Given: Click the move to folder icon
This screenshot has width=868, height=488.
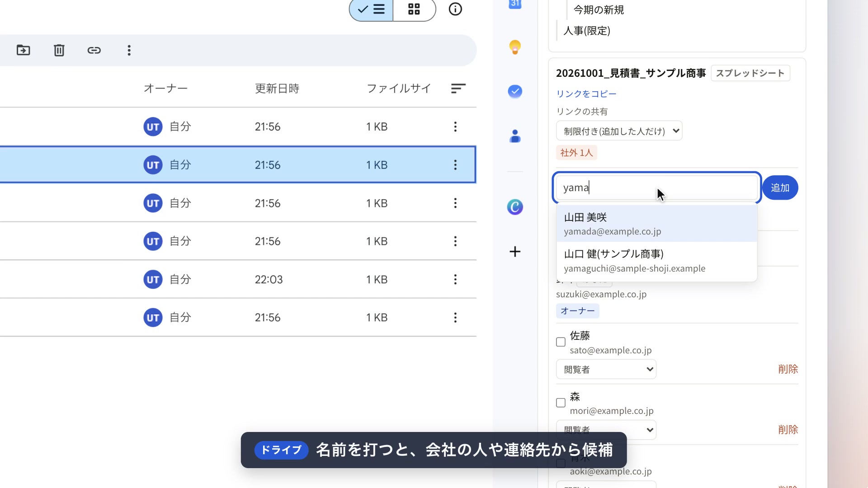Looking at the screenshot, I should [x=23, y=50].
